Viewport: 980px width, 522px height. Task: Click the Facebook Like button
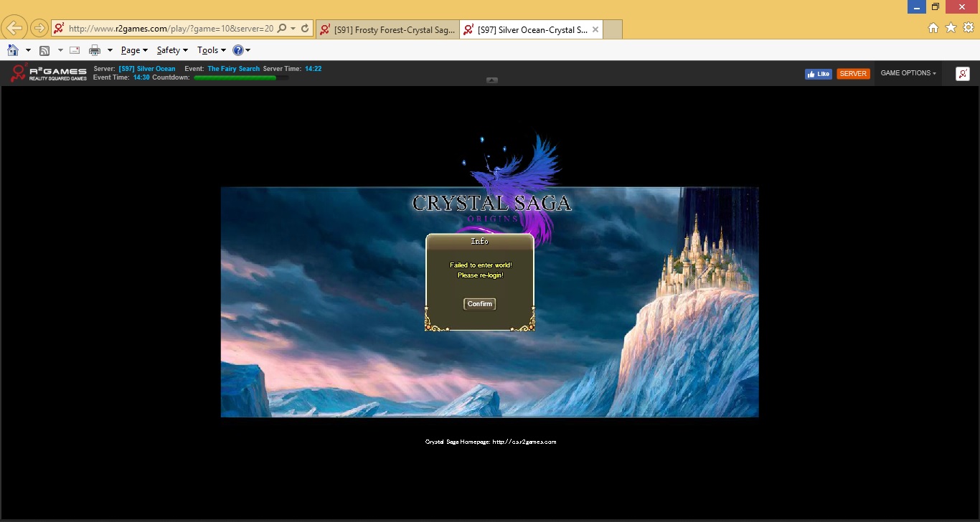click(x=818, y=74)
